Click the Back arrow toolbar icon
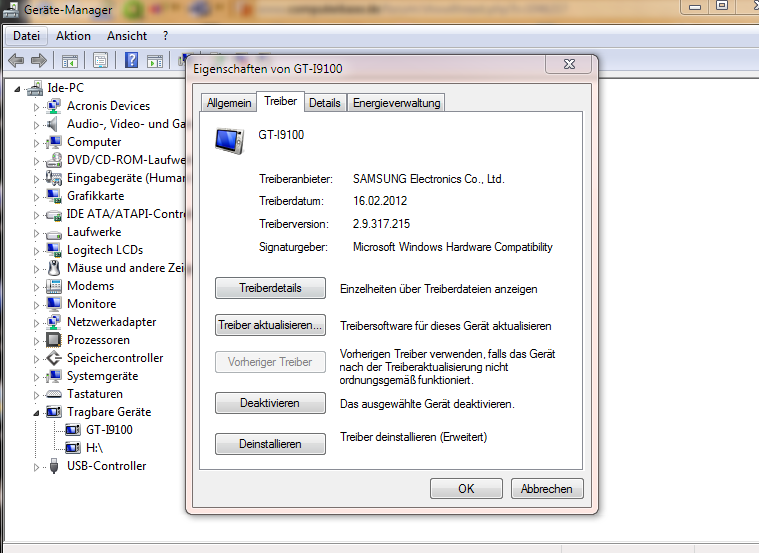This screenshot has height=553, width=759. click(16, 61)
